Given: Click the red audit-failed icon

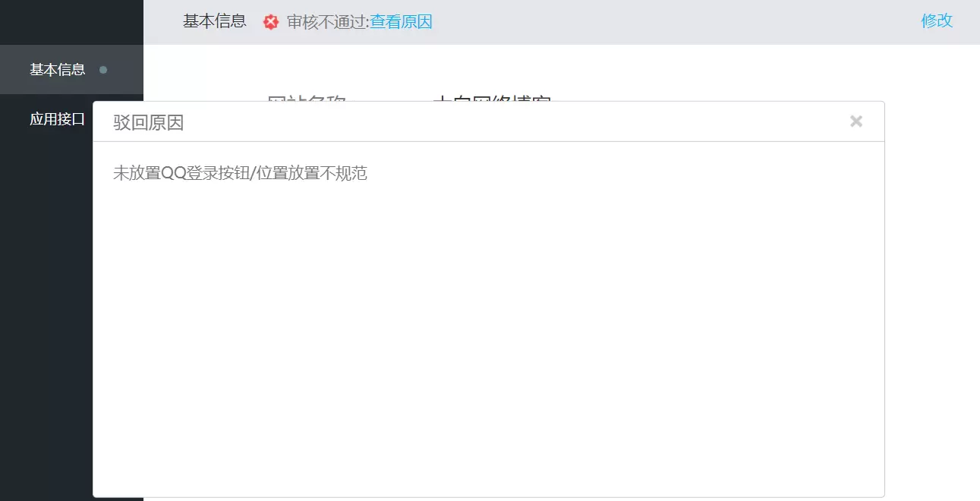Looking at the screenshot, I should (271, 22).
